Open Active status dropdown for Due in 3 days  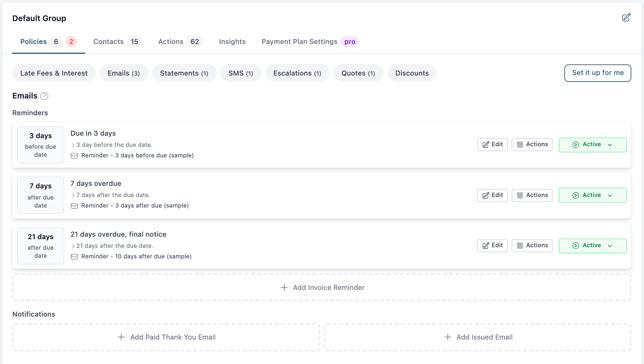[x=593, y=145]
